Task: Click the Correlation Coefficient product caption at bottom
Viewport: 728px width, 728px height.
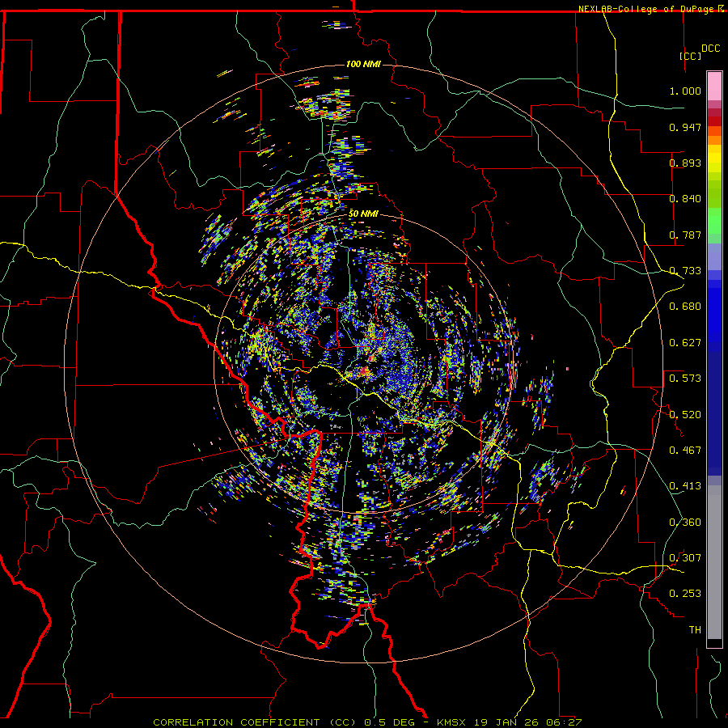Action: click(x=366, y=722)
